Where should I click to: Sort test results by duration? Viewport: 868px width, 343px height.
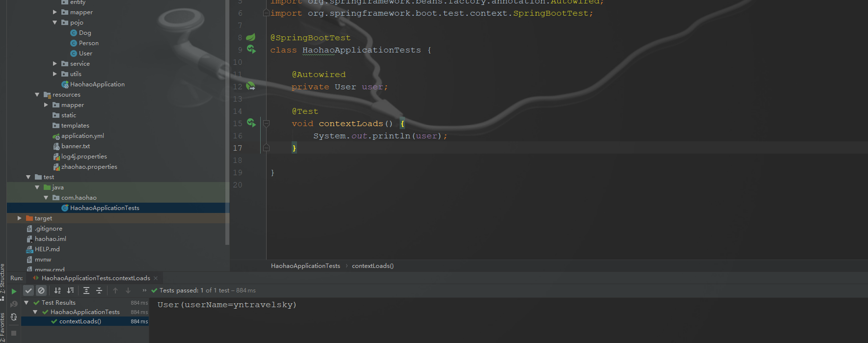coord(71,290)
